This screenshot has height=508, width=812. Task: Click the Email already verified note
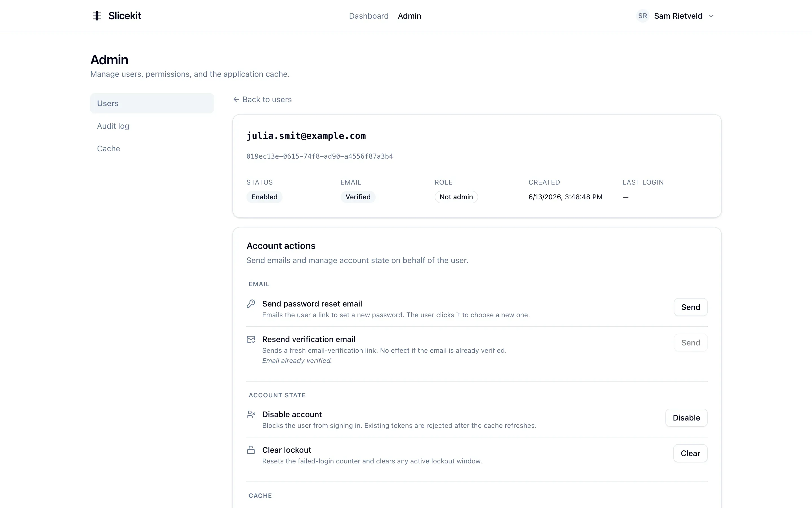(x=297, y=360)
